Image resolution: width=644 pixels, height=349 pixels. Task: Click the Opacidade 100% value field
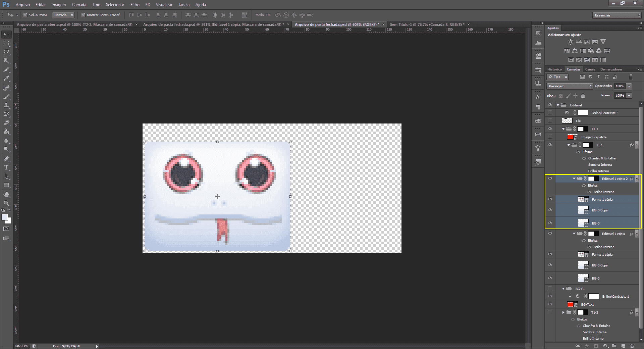(x=620, y=86)
